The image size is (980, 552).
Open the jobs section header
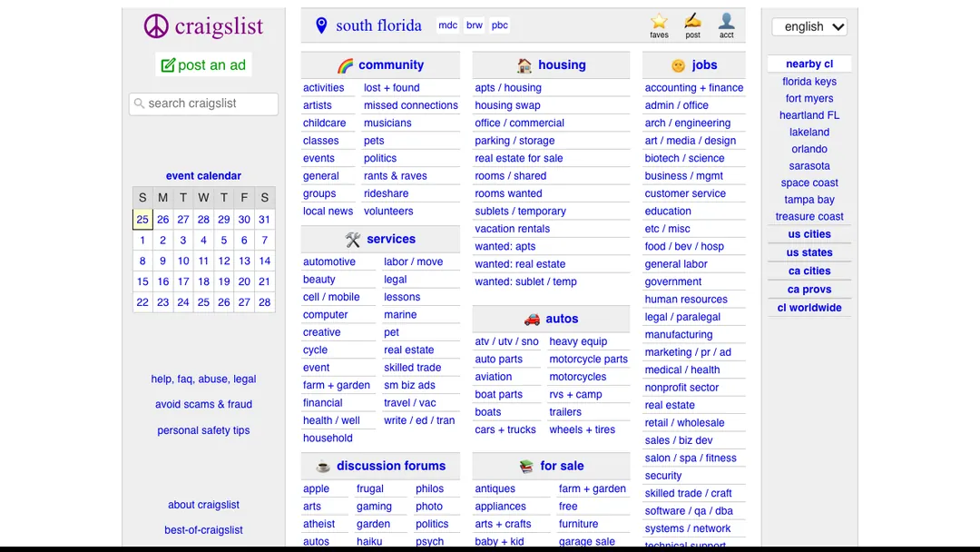pos(704,65)
